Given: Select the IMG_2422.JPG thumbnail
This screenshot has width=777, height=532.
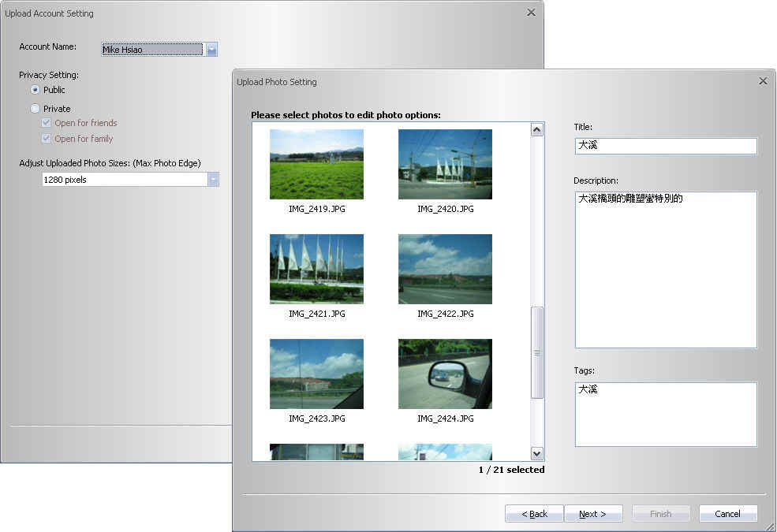Looking at the screenshot, I should click(445, 269).
